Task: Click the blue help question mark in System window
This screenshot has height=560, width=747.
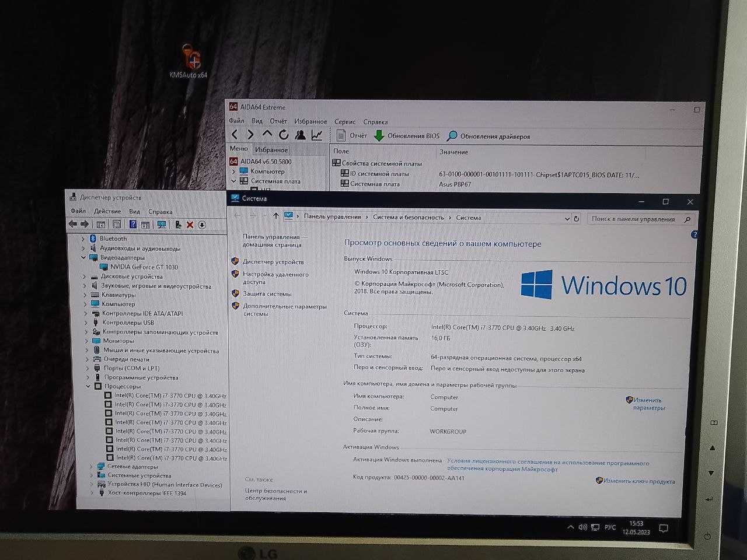Action: click(x=694, y=235)
